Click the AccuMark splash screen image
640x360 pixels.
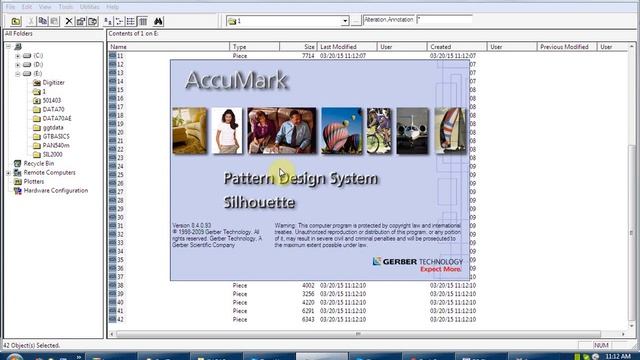pos(320,170)
